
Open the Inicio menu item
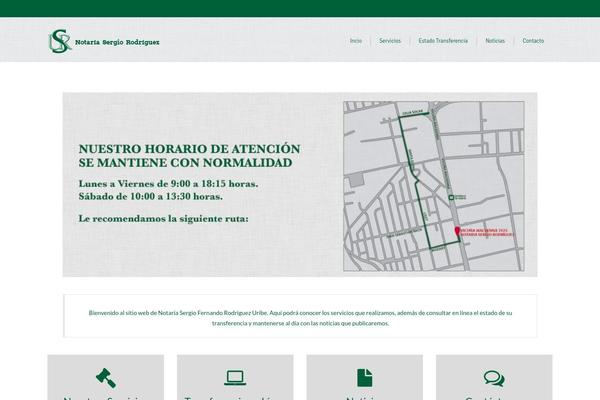(355, 41)
